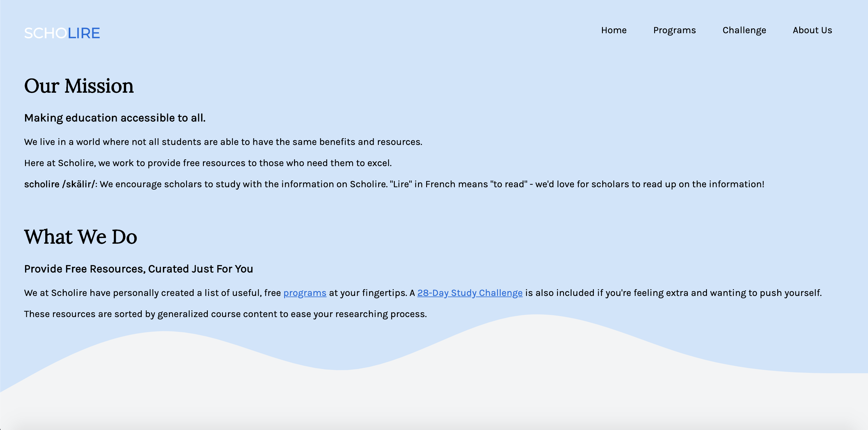Click the white SCHO part of logo
Screen dimensions: 868x430
point(45,33)
